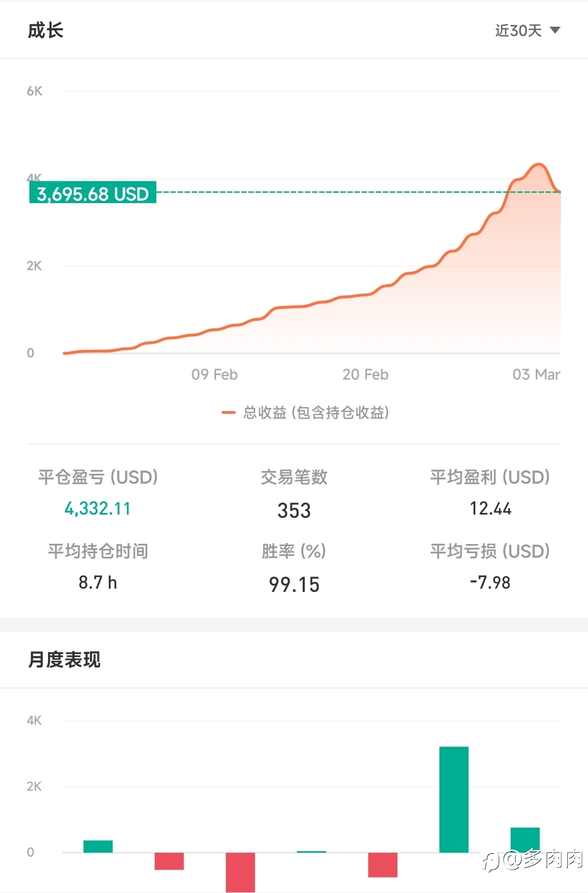Tap the dropdown arrow next to 近30天

click(555, 30)
